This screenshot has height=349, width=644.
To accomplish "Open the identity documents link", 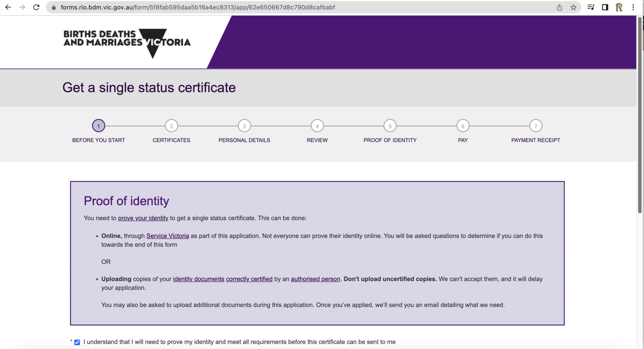I will [x=198, y=279].
